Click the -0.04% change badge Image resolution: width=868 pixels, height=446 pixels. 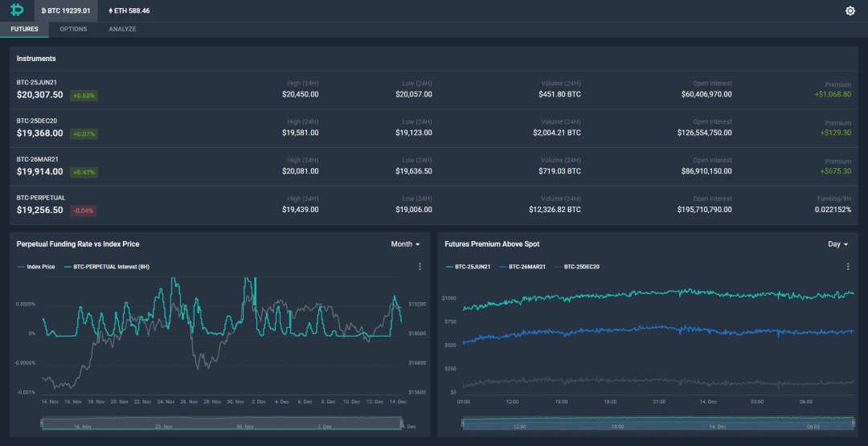pos(84,211)
